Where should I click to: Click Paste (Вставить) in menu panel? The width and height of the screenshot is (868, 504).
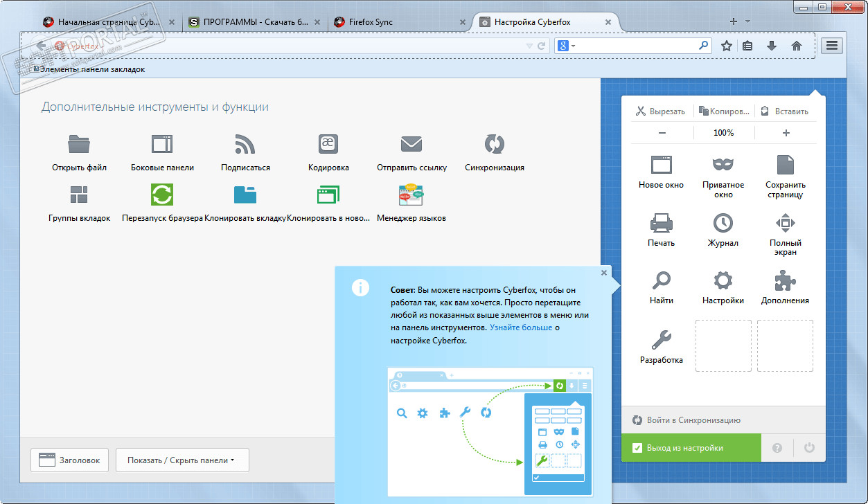point(785,111)
